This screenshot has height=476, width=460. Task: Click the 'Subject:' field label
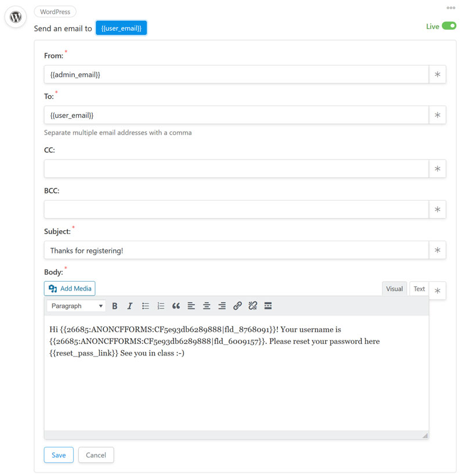(57, 231)
